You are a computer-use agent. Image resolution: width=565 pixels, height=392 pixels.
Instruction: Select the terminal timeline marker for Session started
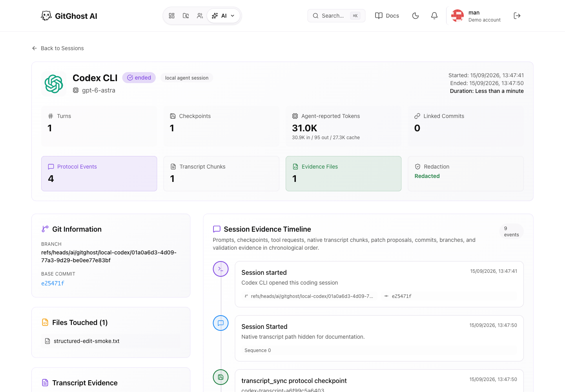pos(221,269)
